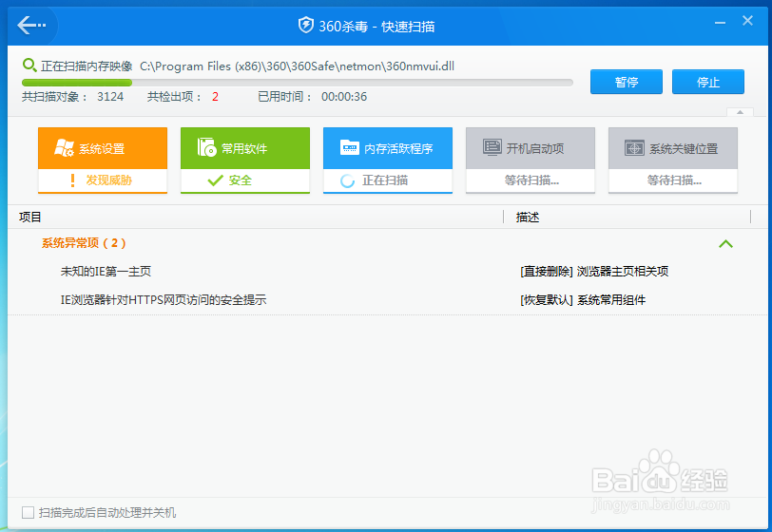Click description [恢复默认] 系统常用组件
772x532 pixels.
tap(583, 299)
